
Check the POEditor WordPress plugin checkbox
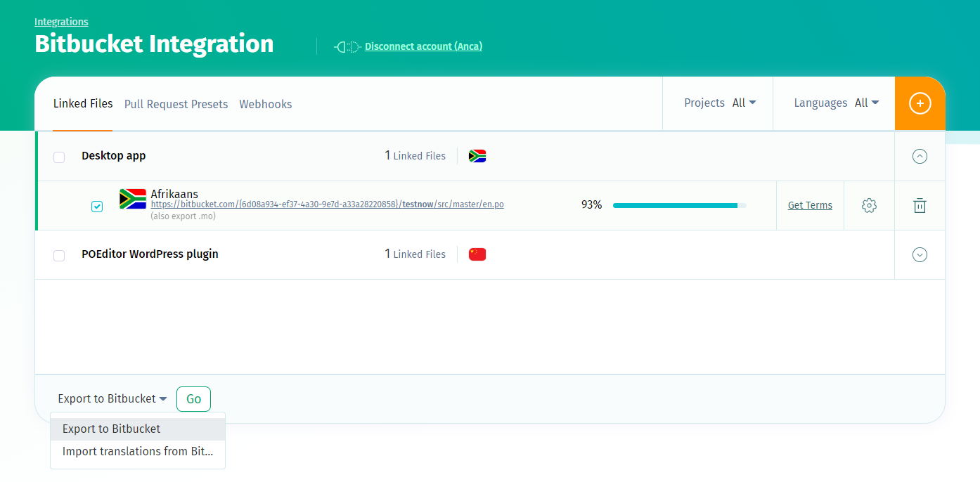point(59,255)
